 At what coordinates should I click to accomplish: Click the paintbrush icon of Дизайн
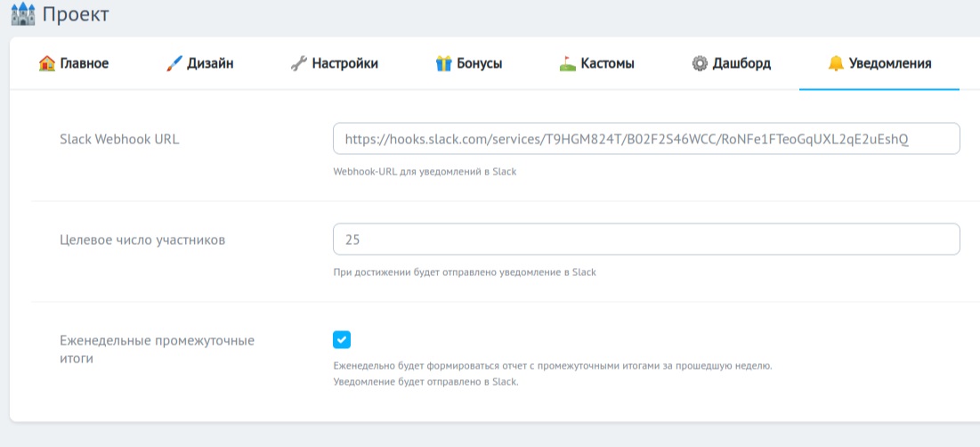[174, 63]
